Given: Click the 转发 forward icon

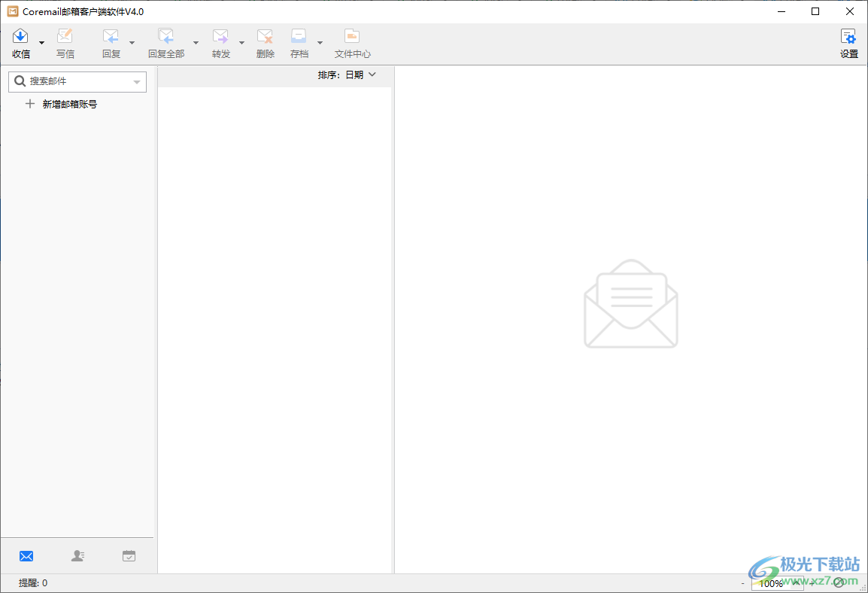Looking at the screenshot, I should [220, 37].
